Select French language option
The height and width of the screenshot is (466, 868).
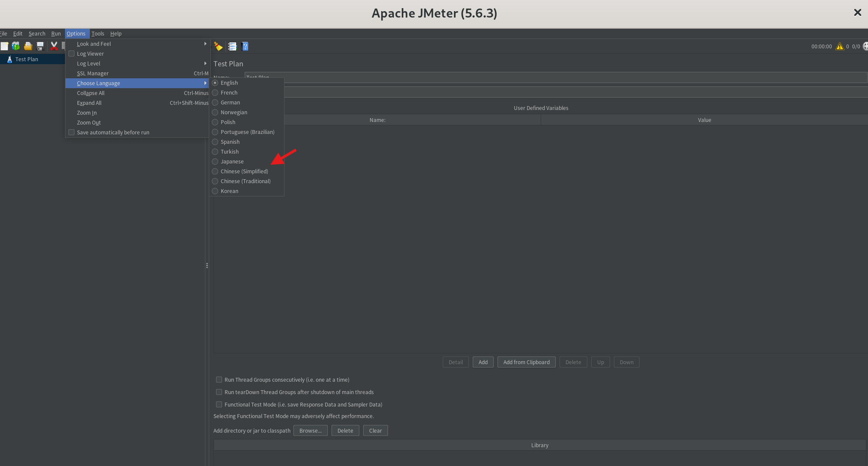pos(246,93)
